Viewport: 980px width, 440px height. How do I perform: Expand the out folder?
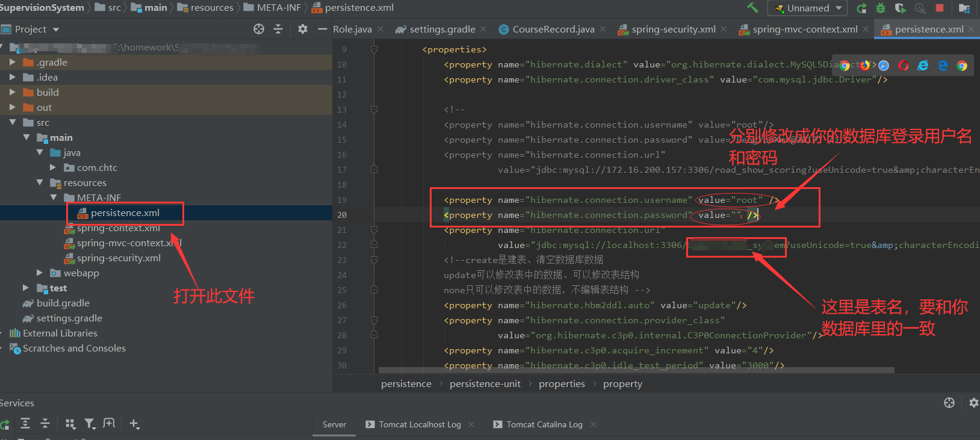[x=12, y=107]
